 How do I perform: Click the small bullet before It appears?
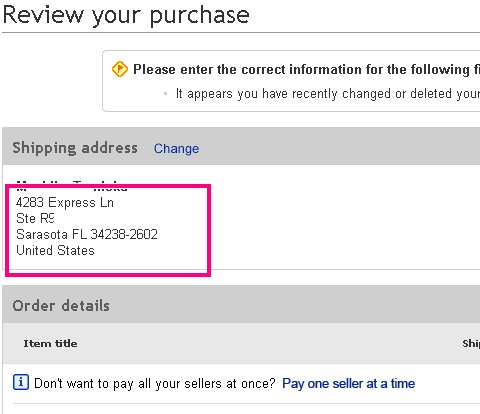(166, 94)
